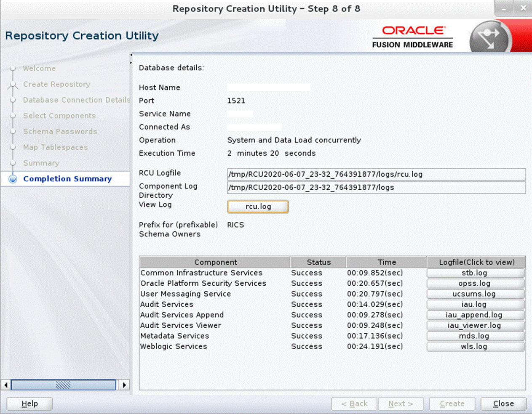Select the Map Tablespaces step

click(x=55, y=147)
